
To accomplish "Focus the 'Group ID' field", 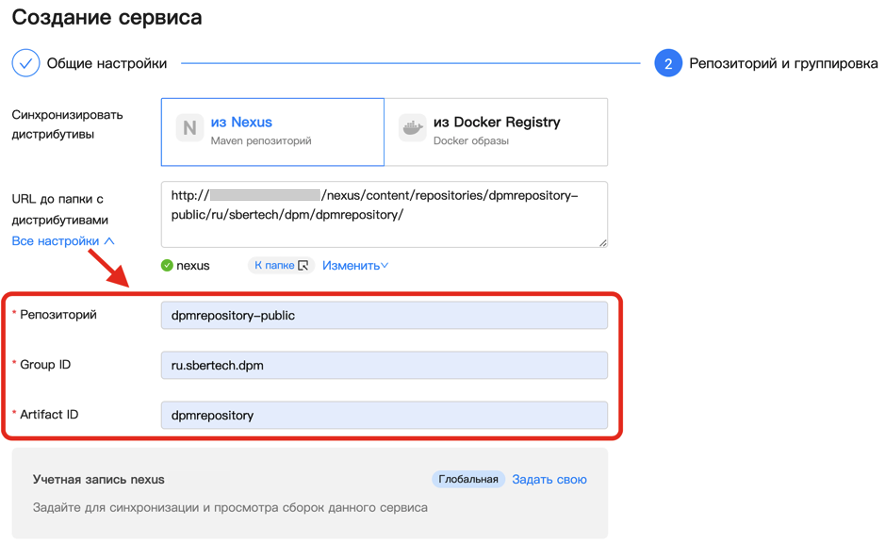I will 383,365.
